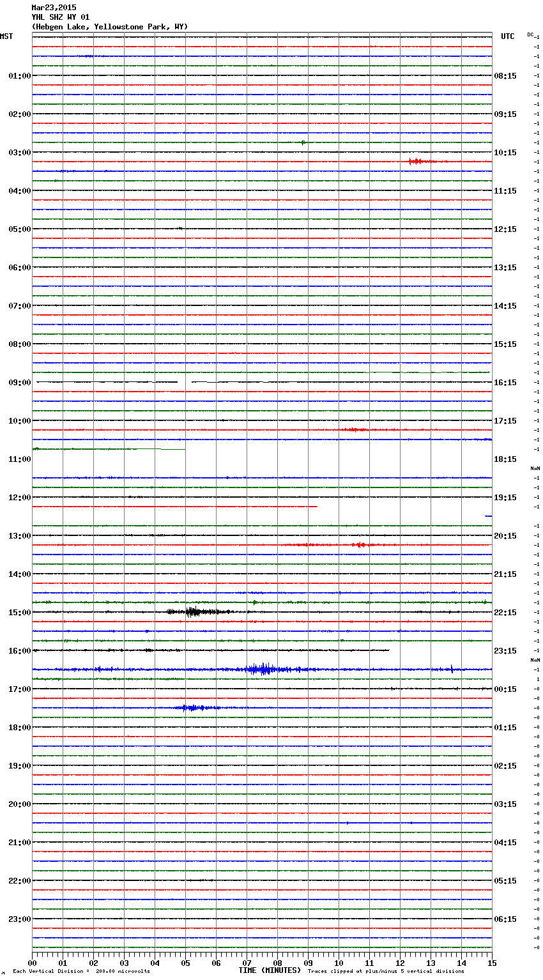Click the 11:00 MST time label
Viewport: 543px width, 980px height.
[19, 459]
